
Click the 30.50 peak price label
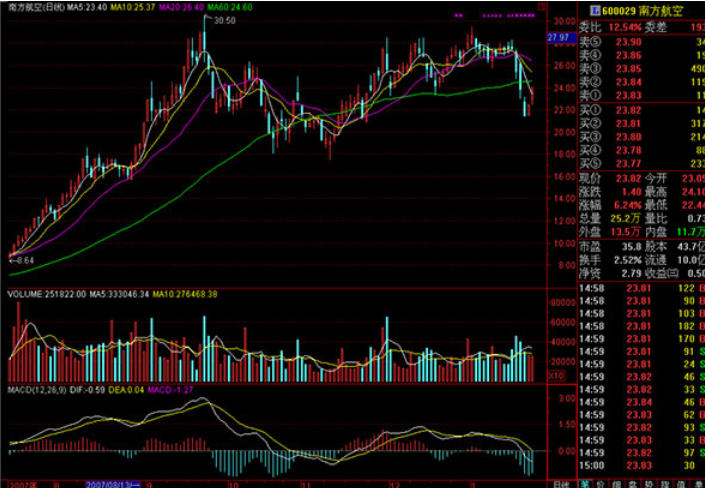(x=224, y=20)
